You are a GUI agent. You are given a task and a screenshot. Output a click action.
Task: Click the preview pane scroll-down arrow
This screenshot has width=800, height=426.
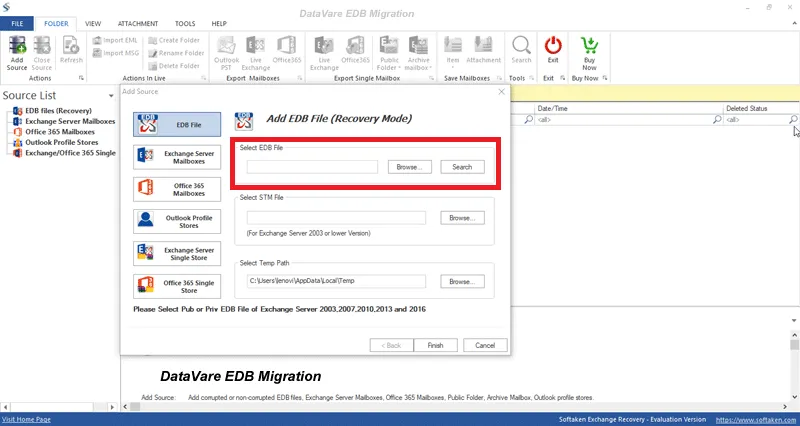coord(794,397)
